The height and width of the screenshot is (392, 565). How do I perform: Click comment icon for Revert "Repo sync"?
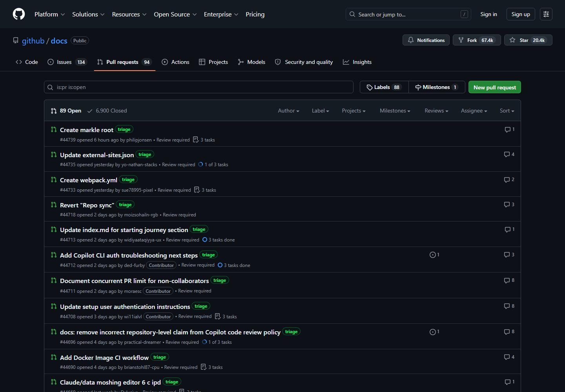coord(507,205)
